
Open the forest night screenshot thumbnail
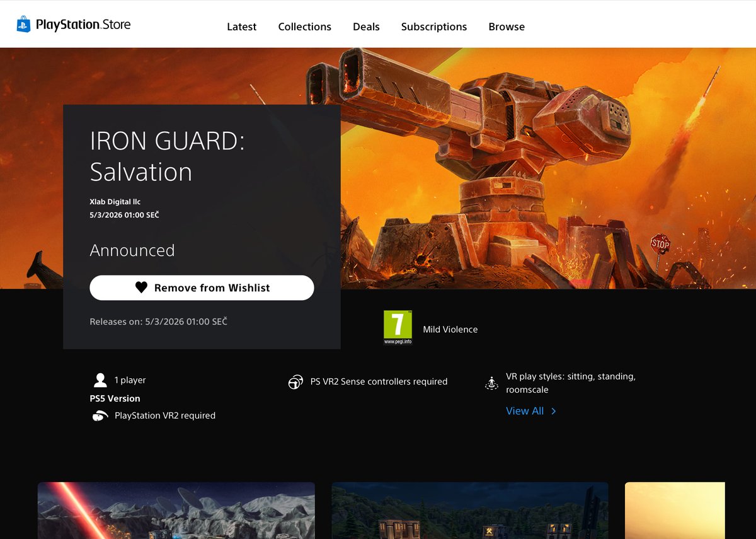tap(470, 511)
